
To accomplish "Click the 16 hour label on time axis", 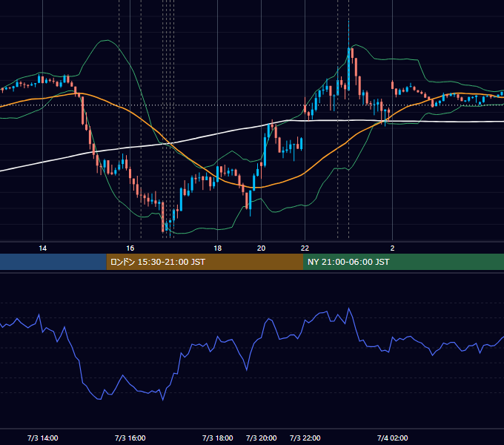I will click(130, 248).
